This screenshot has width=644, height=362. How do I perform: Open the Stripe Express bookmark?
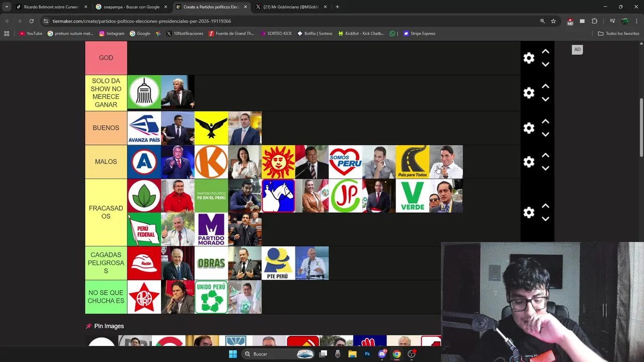click(x=420, y=34)
